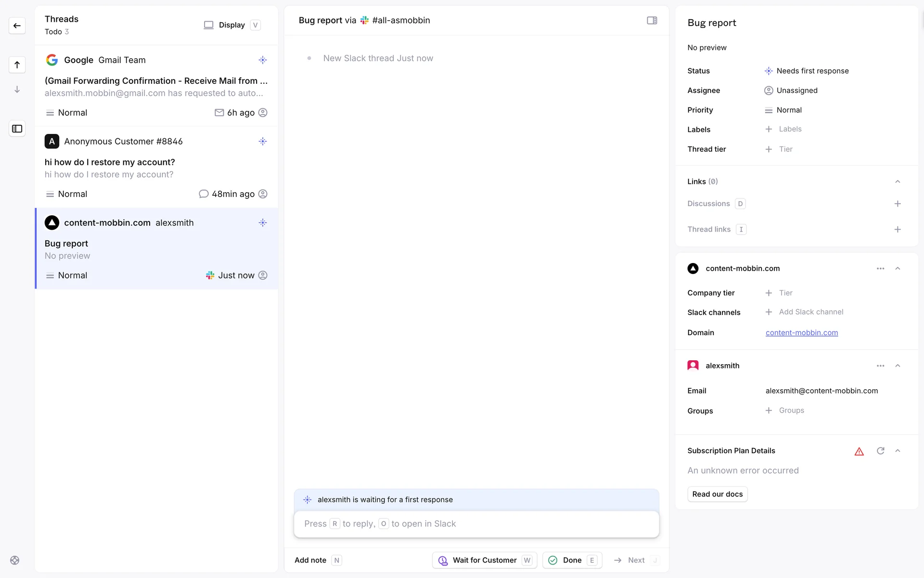Toggle right details panel icon in header

pyautogui.click(x=652, y=20)
